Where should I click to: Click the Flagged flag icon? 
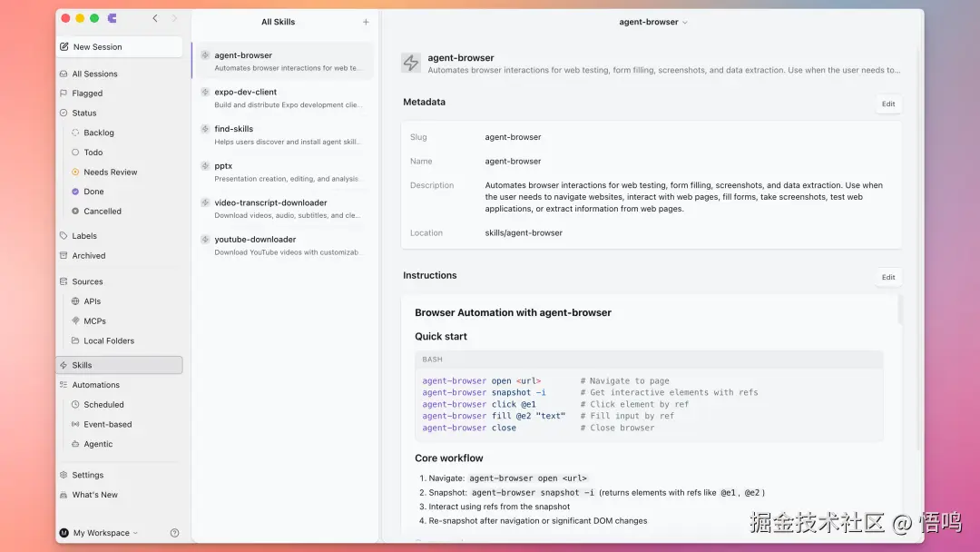(x=64, y=94)
